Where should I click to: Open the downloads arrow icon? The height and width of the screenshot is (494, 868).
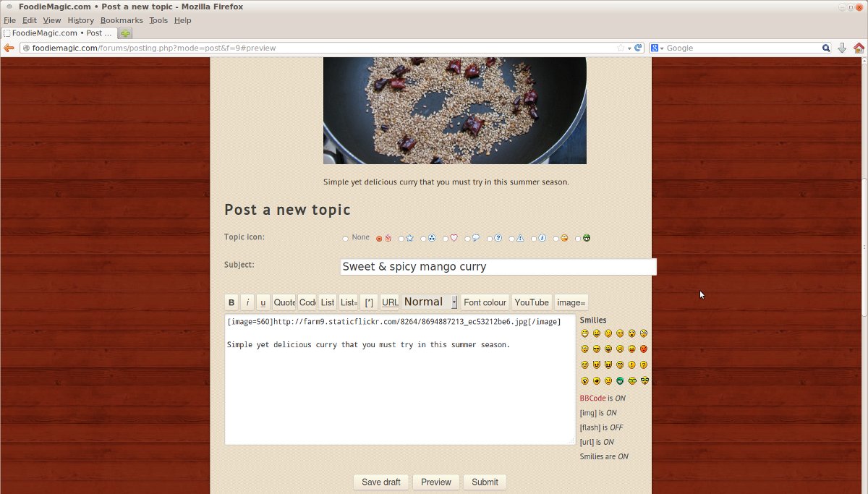tap(842, 48)
